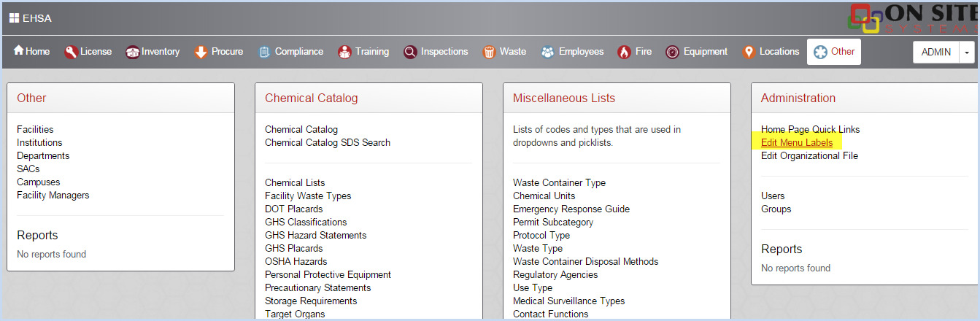The width and height of the screenshot is (980, 321).
Task: Click the Inspections magnifier icon
Action: tap(410, 52)
